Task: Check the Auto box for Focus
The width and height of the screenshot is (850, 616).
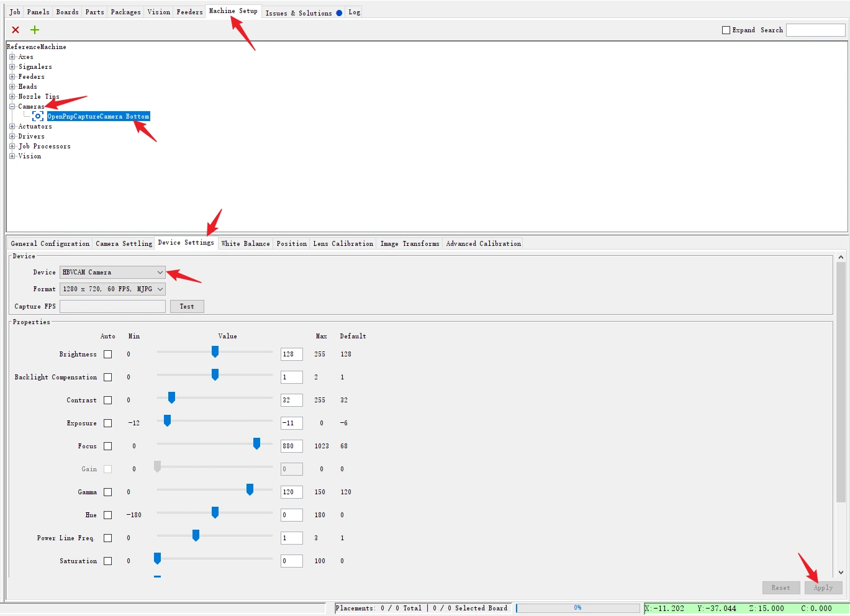Action: point(107,446)
